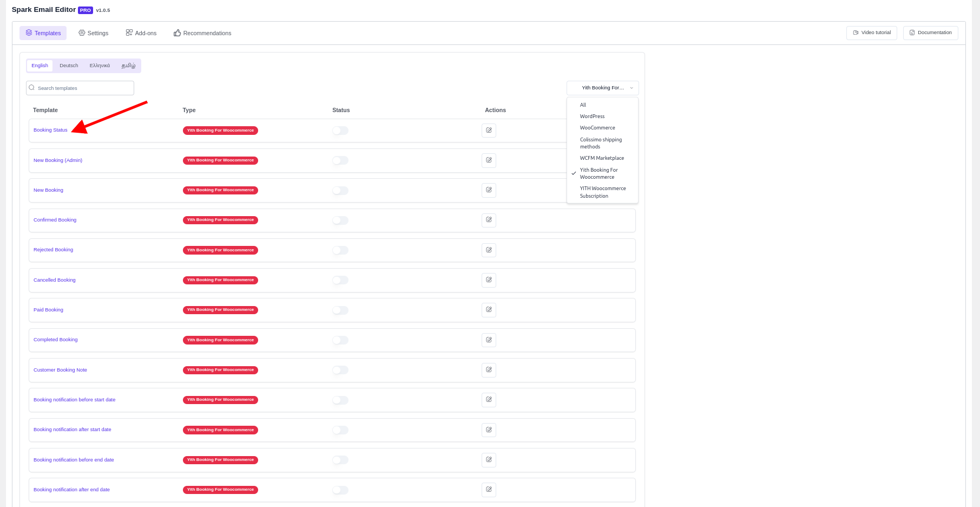Viewport: 980px width, 507px height.
Task: Click edit icon for Completed Booking
Action: pyautogui.click(x=489, y=340)
